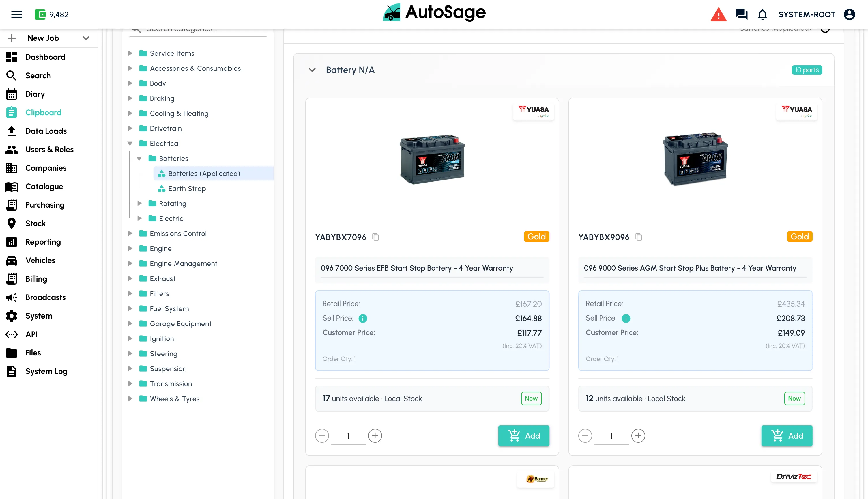Click the Now availability tag for YABYBX9096
The width and height of the screenshot is (868, 499).
coord(794,398)
